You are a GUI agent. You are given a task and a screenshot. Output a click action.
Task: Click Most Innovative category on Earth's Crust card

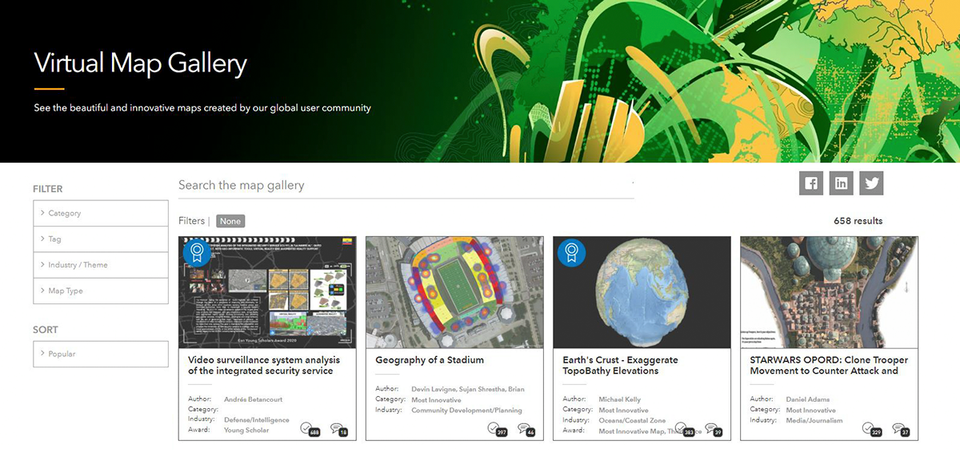(623, 410)
